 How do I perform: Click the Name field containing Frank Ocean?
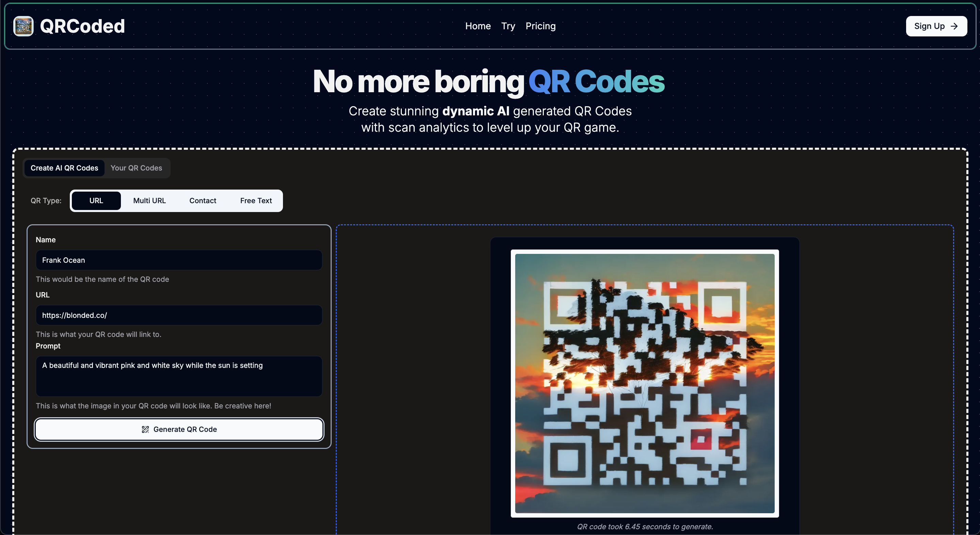pyautogui.click(x=179, y=260)
